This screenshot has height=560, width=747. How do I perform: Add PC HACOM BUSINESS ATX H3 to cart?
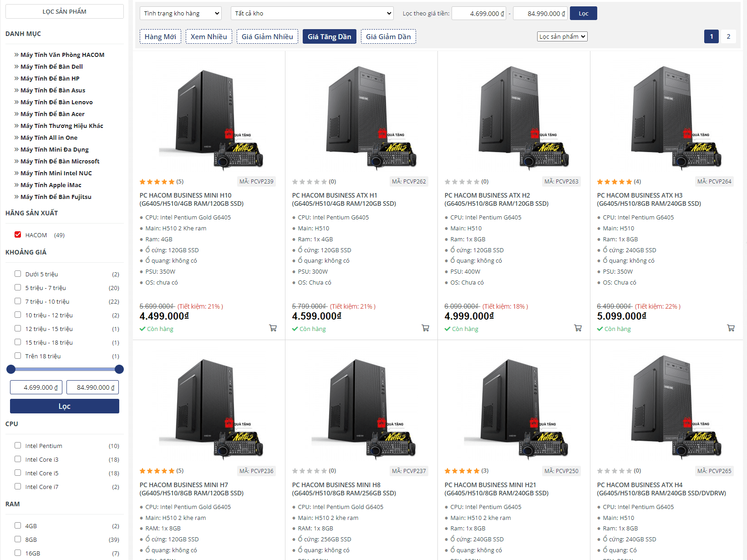tap(731, 328)
